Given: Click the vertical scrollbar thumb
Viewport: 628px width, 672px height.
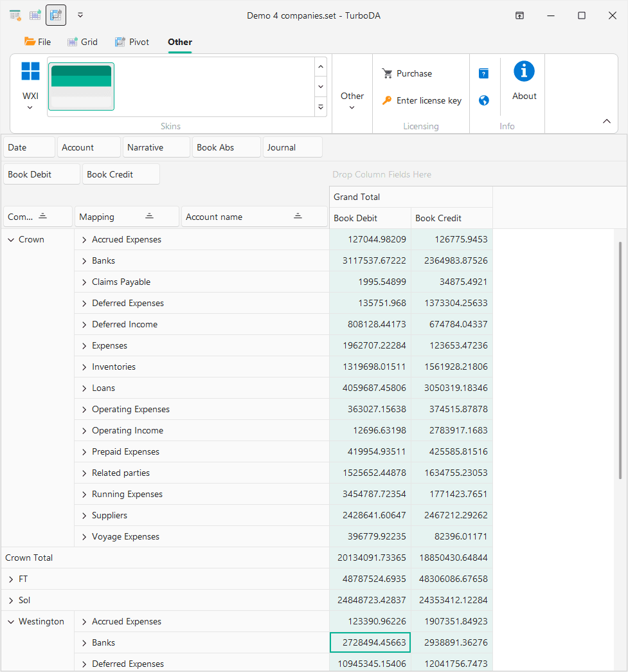Looking at the screenshot, I should click(x=620, y=360).
